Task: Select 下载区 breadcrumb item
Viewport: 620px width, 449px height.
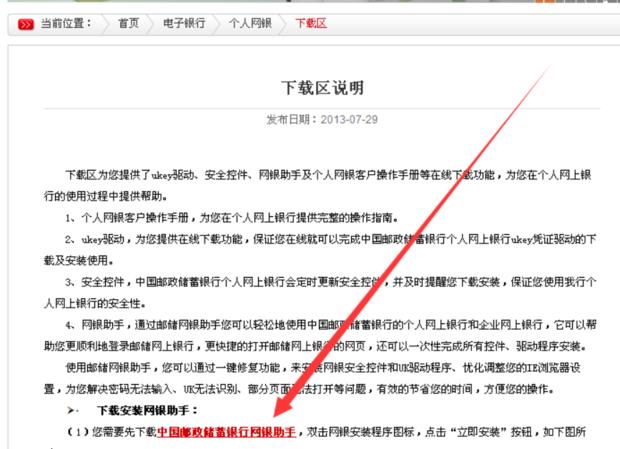Action: click(x=311, y=23)
